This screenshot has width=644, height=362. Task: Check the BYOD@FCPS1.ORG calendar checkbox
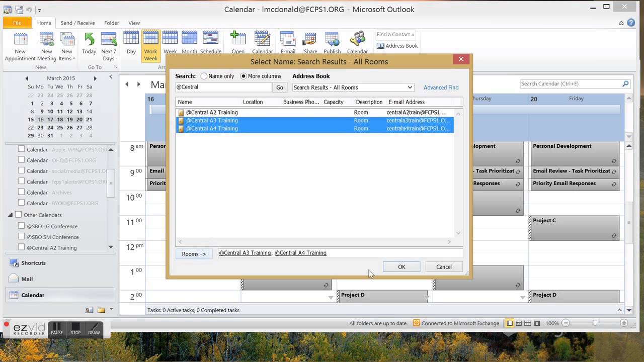coord(21,203)
